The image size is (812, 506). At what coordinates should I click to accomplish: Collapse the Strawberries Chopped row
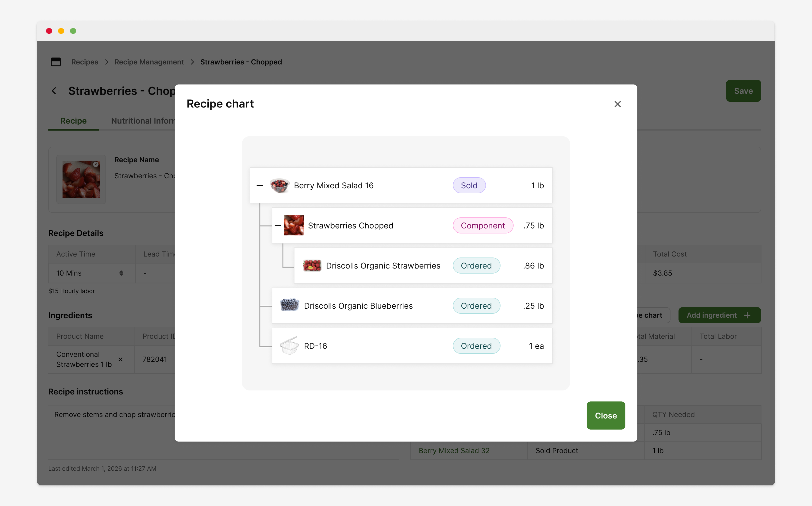278,225
